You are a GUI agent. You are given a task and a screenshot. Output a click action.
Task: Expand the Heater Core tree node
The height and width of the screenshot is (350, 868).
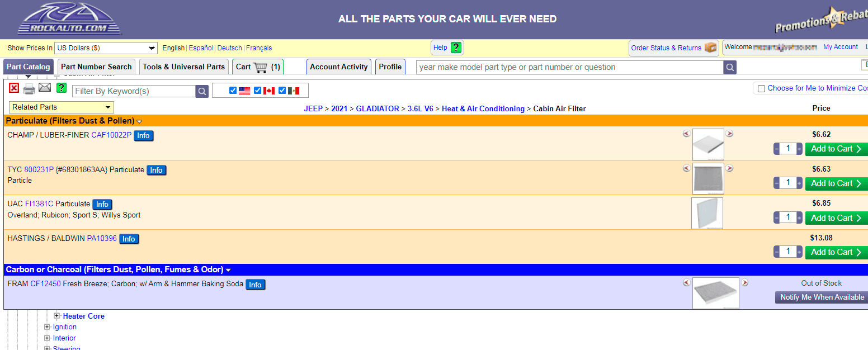57,316
